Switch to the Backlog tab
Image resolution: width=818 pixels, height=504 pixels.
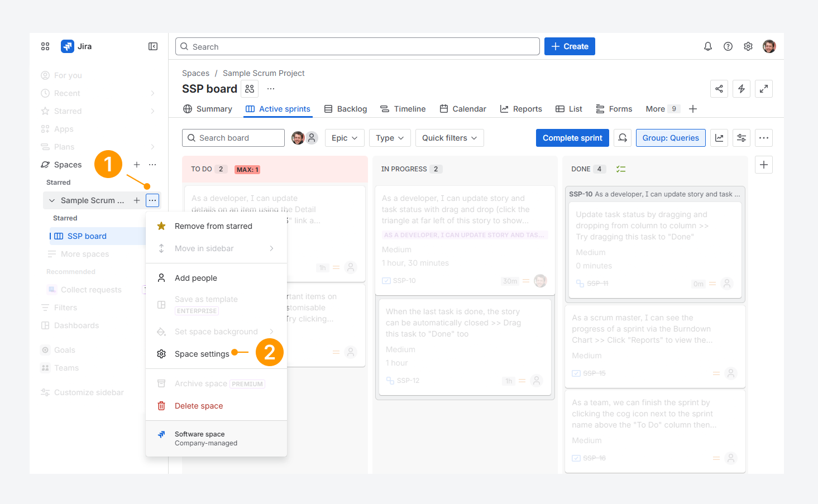coord(346,109)
